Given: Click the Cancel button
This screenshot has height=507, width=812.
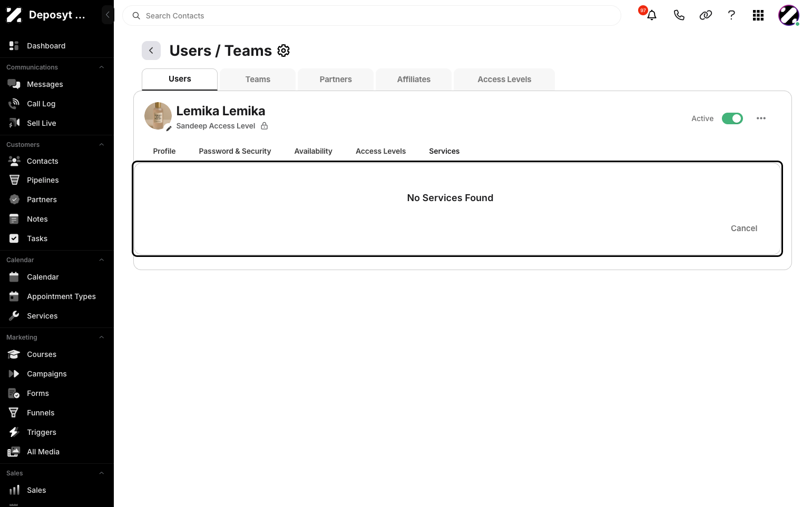Looking at the screenshot, I should [744, 228].
